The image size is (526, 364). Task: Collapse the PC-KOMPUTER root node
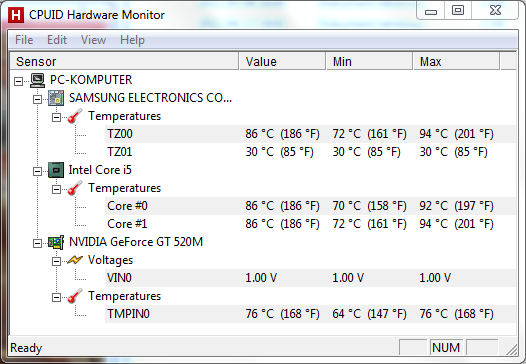point(19,81)
